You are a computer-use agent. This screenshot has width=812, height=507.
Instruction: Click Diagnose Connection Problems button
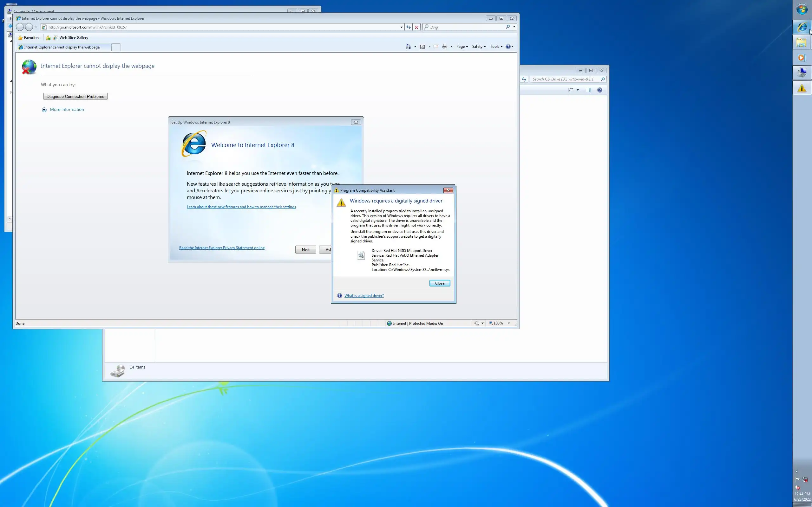click(75, 97)
